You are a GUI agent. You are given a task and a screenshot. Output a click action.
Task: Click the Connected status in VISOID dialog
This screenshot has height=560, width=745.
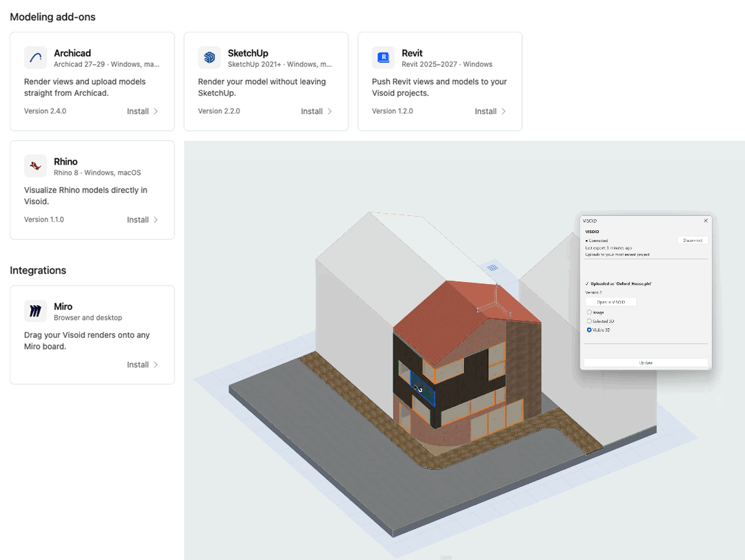point(597,241)
